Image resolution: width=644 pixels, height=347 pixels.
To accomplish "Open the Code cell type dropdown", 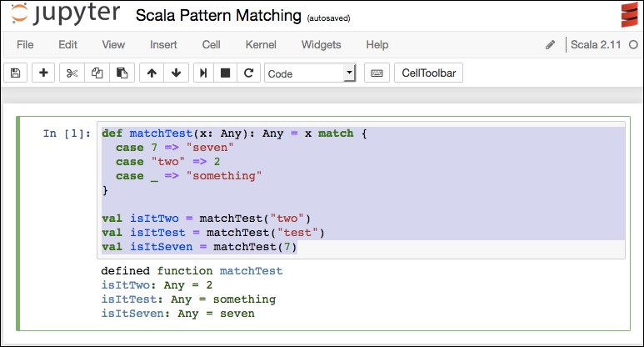I will pos(310,73).
